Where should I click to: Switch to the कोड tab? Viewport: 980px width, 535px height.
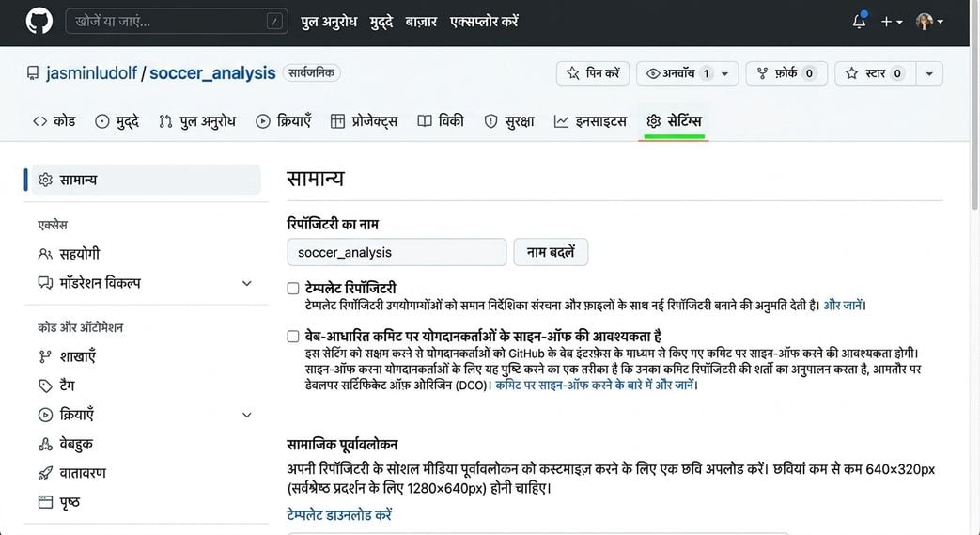(54, 120)
